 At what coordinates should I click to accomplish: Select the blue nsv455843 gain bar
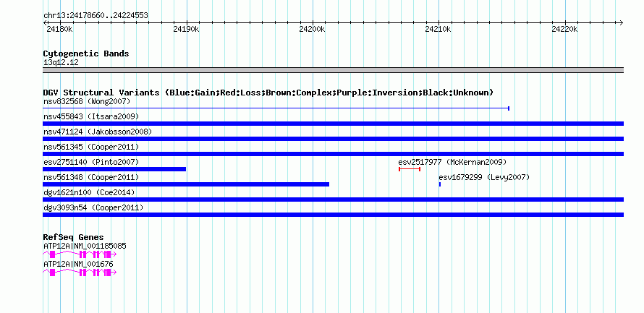(x=333, y=124)
